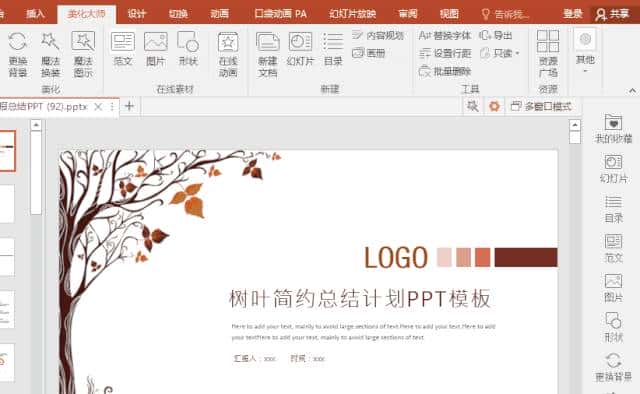This screenshot has height=394, width=640.
Task: Add a new document tab with plus
Action: click(x=129, y=106)
